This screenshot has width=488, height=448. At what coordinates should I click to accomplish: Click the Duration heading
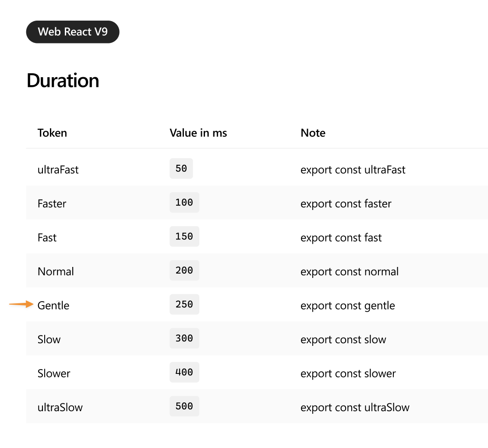(x=63, y=80)
